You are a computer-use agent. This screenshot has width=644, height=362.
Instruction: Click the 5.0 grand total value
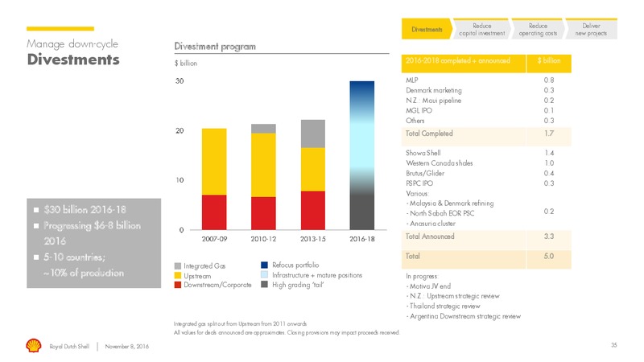(549, 256)
